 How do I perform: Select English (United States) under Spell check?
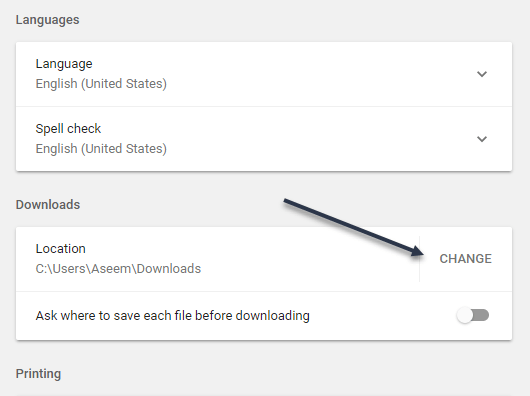tap(101, 149)
